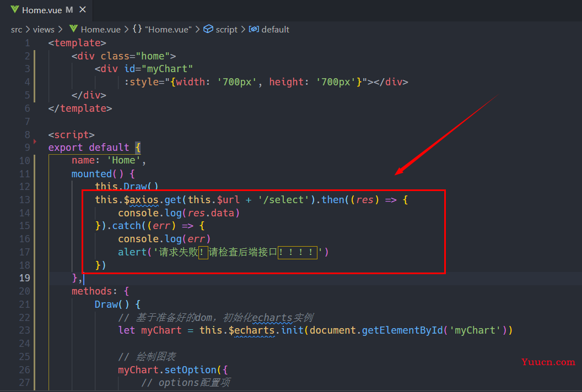Click line number 13 in the gutter
The height and width of the screenshot is (392, 582).
point(24,200)
